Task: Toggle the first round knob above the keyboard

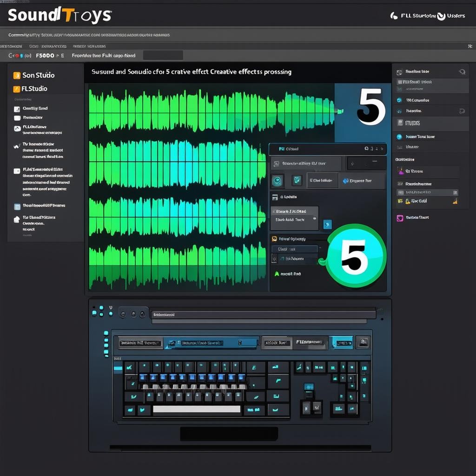Action: [123, 314]
